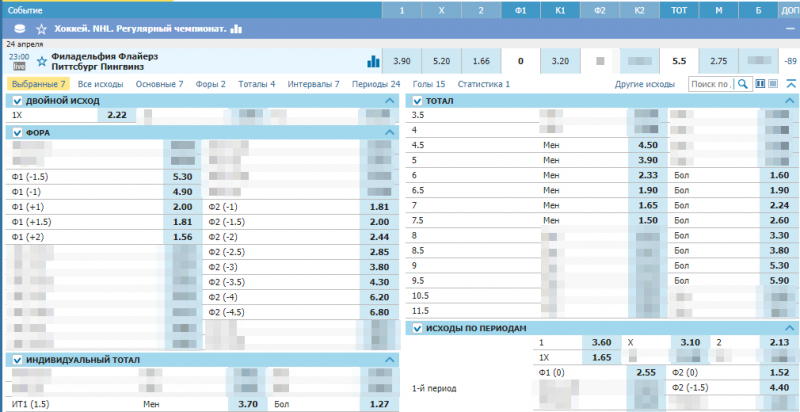This screenshot has width=800, height=412.
Task: Add Philadelphia–Pittsburgh match to favorites
Action: pyautogui.click(x=41, y=59)
